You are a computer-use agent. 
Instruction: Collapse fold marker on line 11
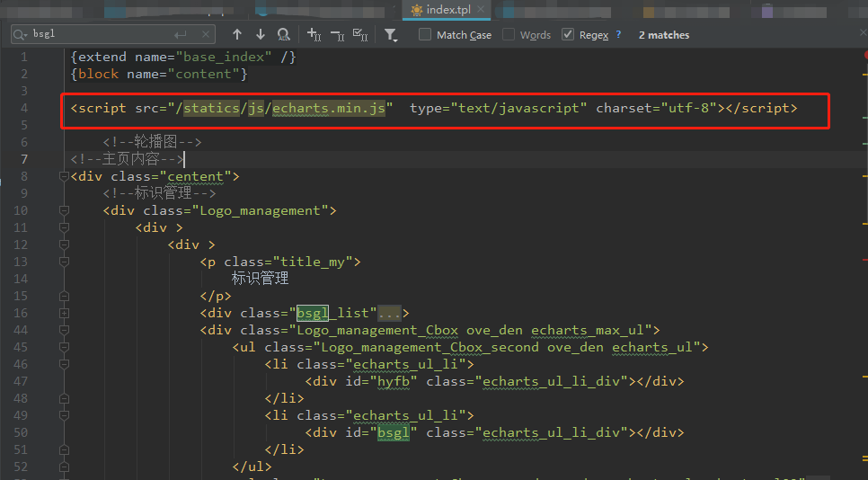tap(64, 227)
